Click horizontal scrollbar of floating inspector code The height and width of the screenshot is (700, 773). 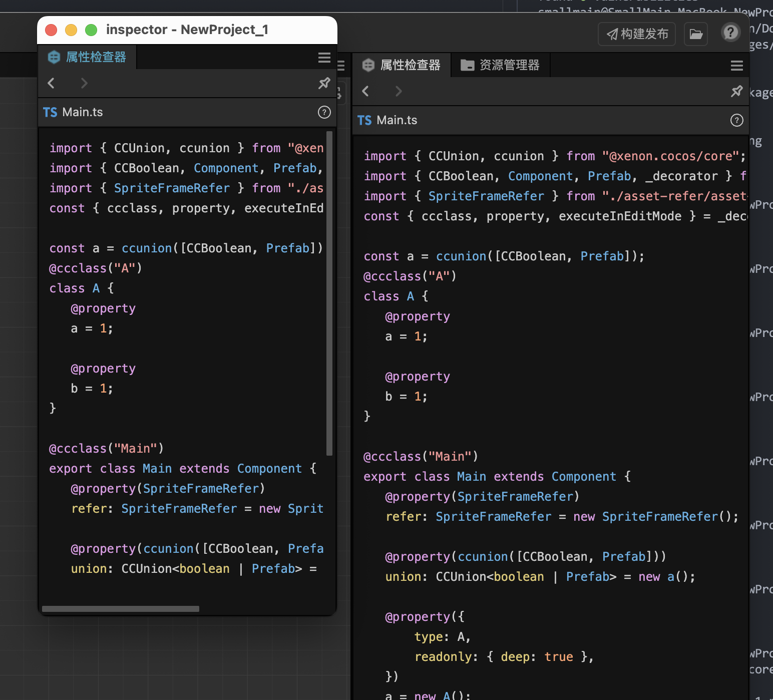point(121,609)
